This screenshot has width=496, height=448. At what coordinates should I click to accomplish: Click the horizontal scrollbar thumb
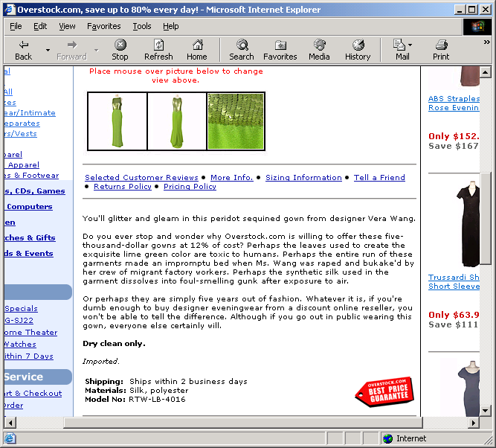point(243,423)
